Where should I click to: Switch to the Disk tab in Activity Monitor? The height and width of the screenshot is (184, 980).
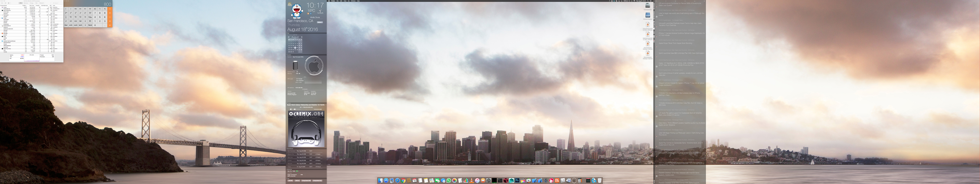coord(37,3)
